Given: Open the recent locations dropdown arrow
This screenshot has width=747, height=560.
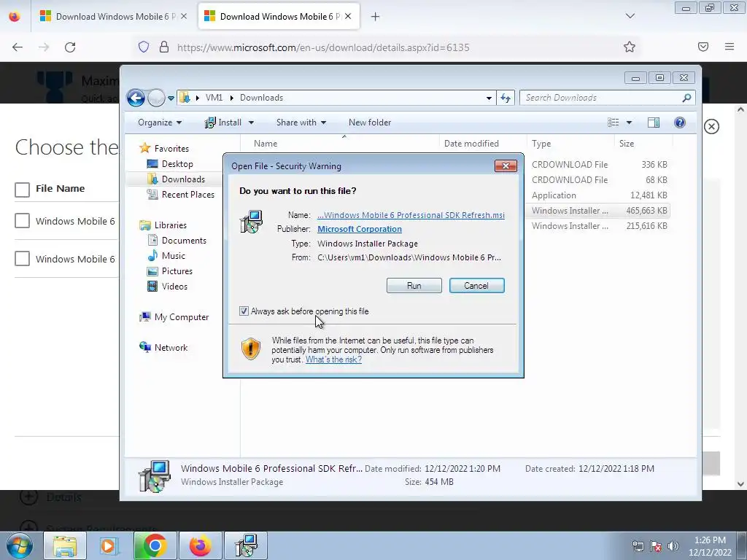Looking at the screenshot, I should 171,98.
